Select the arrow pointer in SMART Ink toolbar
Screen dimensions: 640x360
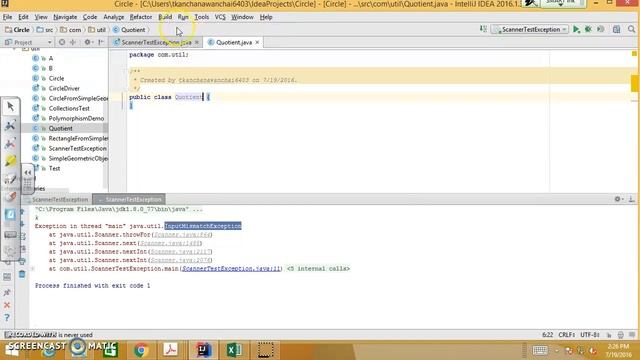(11, 107)
